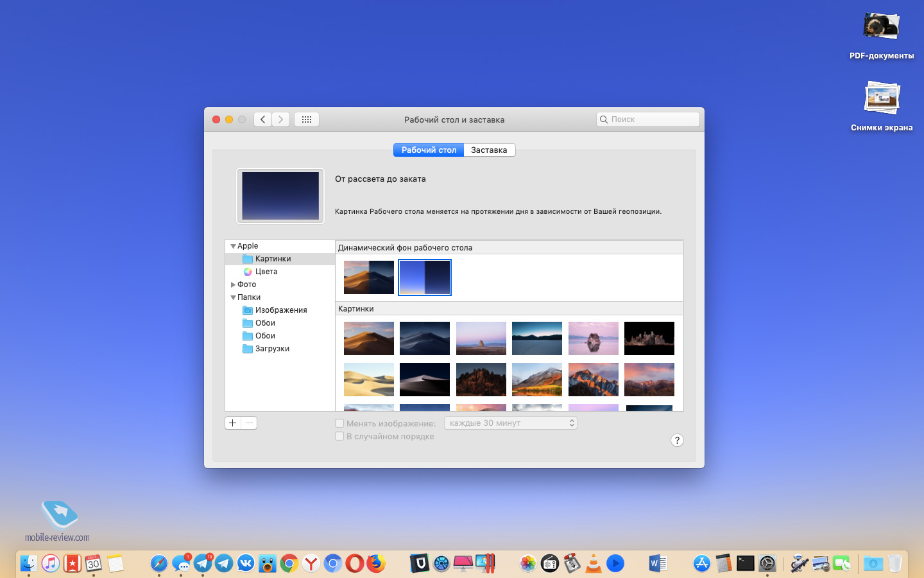This screenshot has height=578, width=924.
Task: Open System Preferences gear in the dock
Action: [767, 563]
